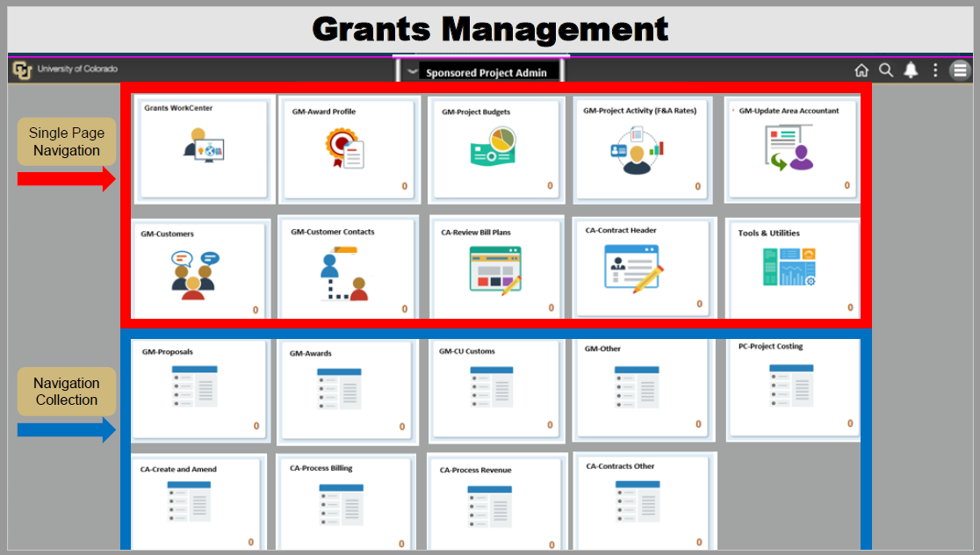Image resolution: width=980 pixels, height=555 pixels.
Task: Open the GM-Award Profile tile
Action: coord(349,150)
